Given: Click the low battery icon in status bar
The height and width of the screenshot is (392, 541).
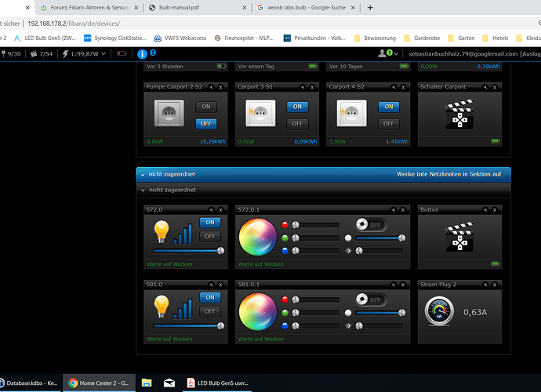Looking at the screenshot, I should (122, 54).
